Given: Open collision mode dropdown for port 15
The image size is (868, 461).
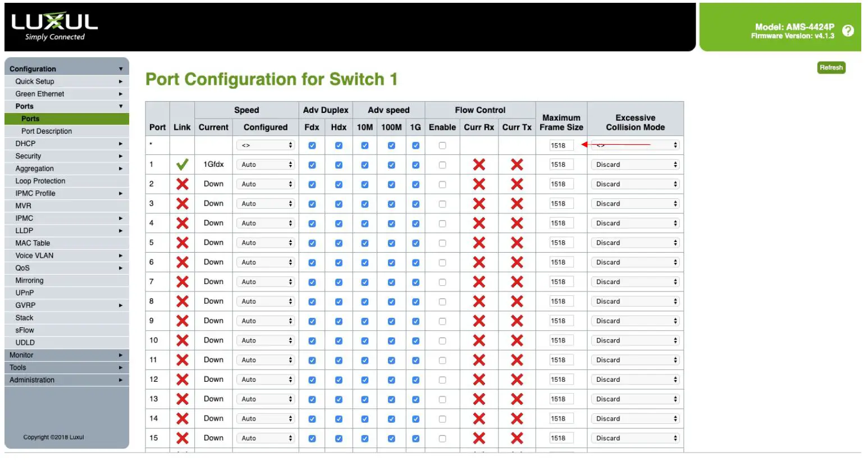Looking at the screenshot, I should point(635,438).
